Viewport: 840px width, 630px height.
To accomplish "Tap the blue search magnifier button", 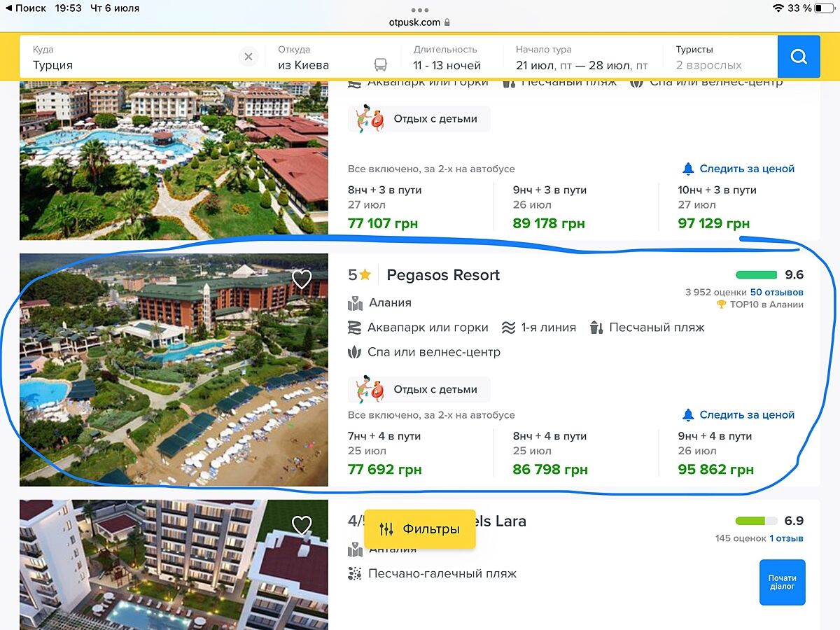I will point(799,57).
